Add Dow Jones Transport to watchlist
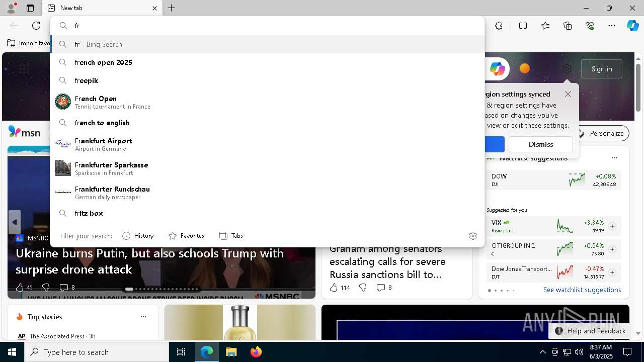 [612, 273]
